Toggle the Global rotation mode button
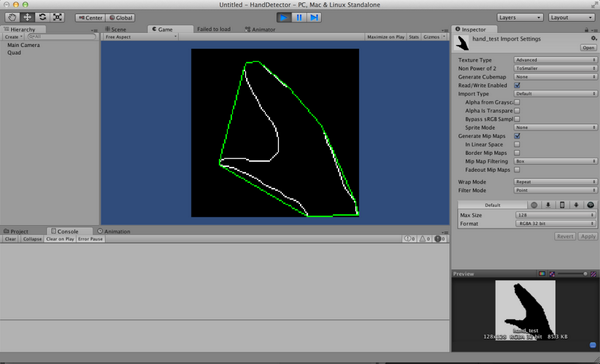 point(120,18)
